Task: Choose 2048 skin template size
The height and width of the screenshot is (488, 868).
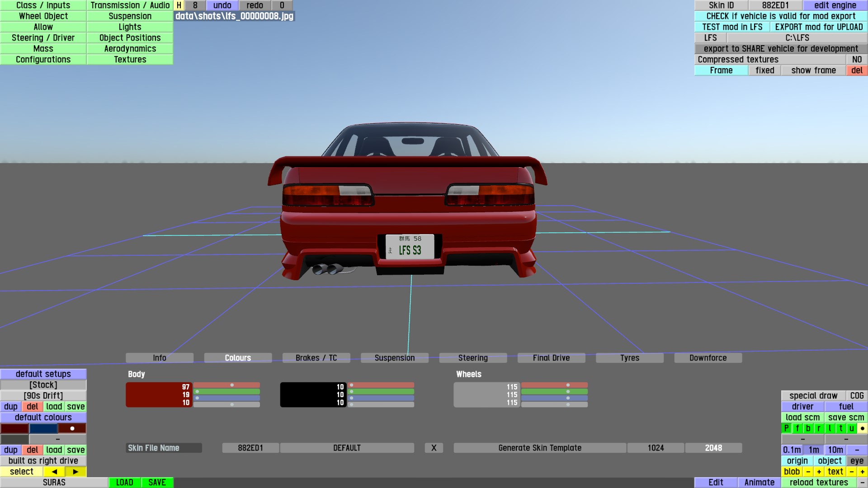Action: pyautogui.click(x=713, y=448)
